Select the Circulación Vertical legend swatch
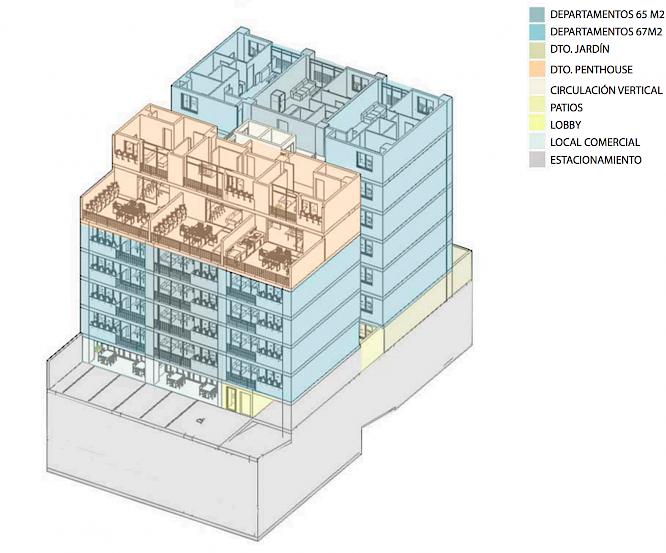Viewport: 666px width, 553px height. [537, 89]
